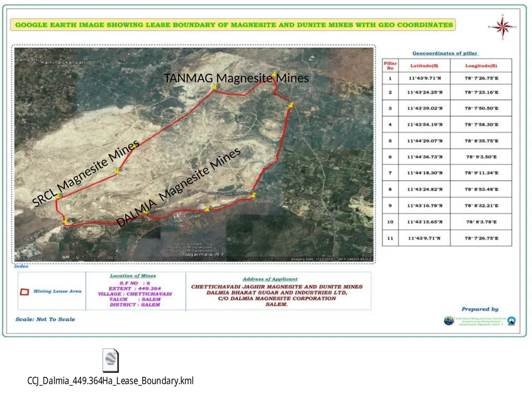The height and width of the screenshot is (399, 532).
Task: Click the EXTENT : 449.364 line
Action: point(135,288)
